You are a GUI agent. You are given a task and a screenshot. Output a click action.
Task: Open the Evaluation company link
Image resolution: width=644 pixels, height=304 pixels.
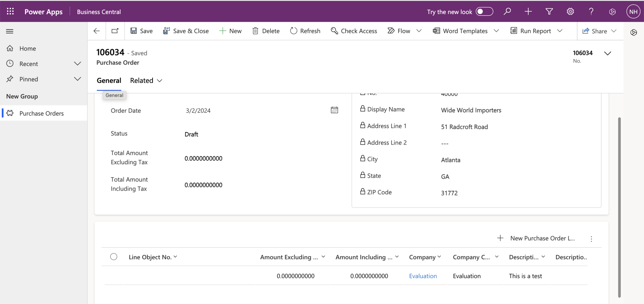[x=423, y=276]
